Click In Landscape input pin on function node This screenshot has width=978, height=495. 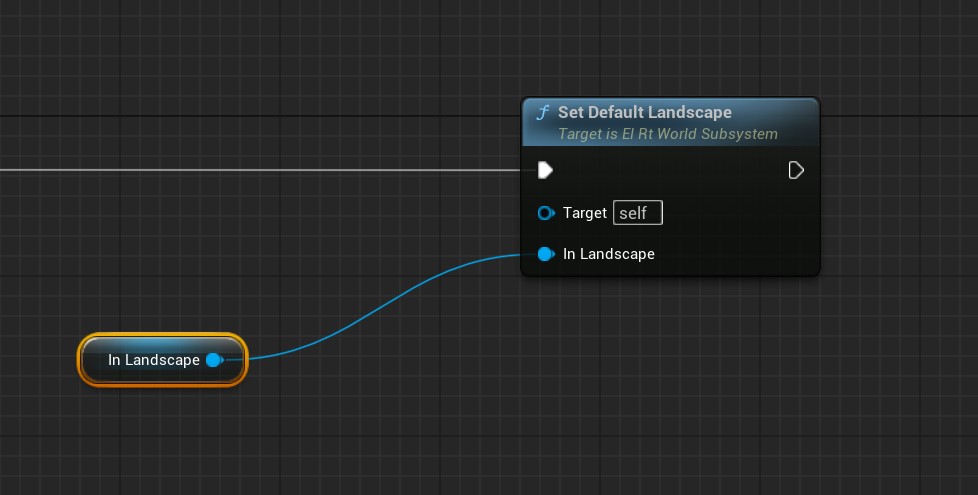545,254
